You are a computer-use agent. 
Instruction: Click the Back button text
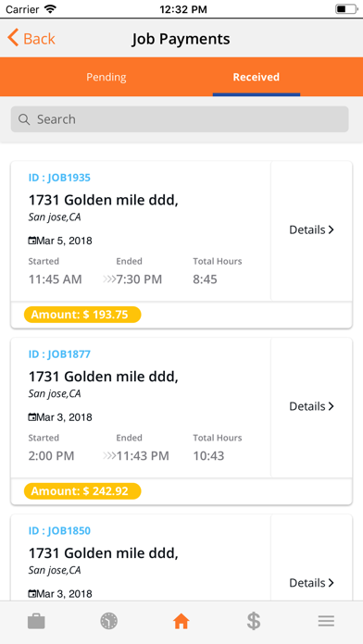39,39
